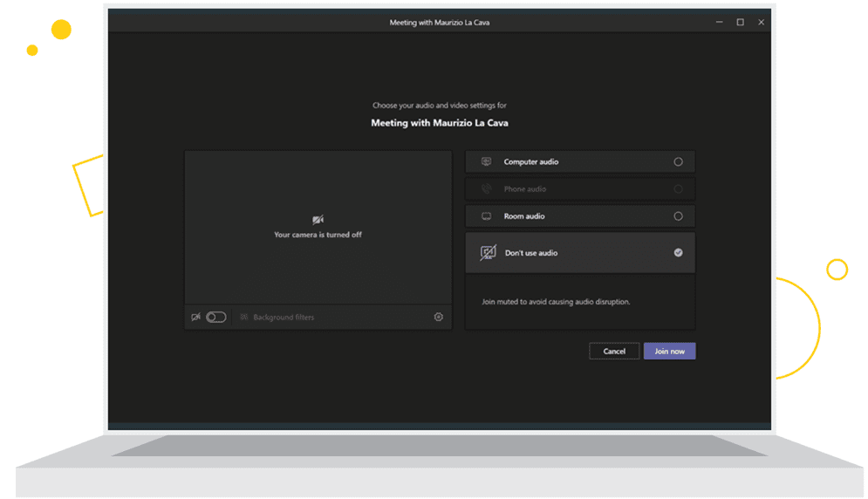Viewport: 868px width, 499px height.
Task: Click the Background filters sparkle icon
Action: (244, 318)
